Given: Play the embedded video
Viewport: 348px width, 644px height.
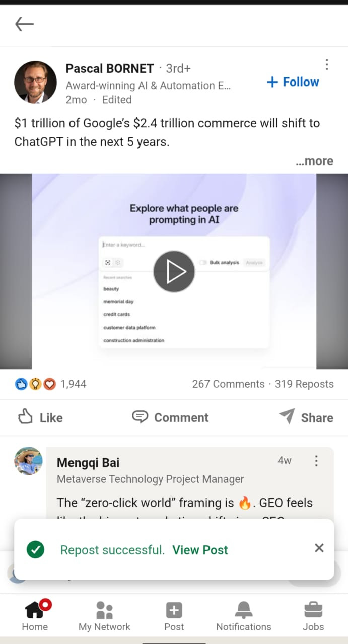Looking at the screenshot, I should (174, 272).
